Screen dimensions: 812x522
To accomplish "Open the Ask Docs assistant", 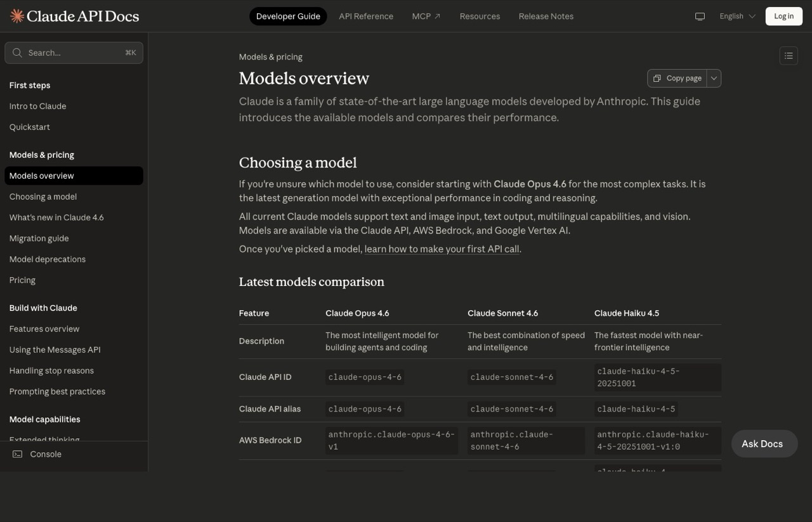I will [764, 444].
